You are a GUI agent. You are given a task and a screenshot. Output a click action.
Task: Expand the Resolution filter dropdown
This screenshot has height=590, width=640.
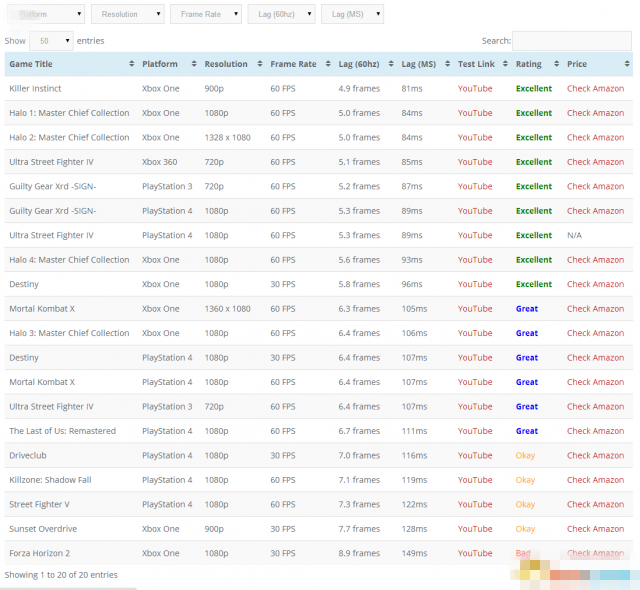click(x=128, y=14)
